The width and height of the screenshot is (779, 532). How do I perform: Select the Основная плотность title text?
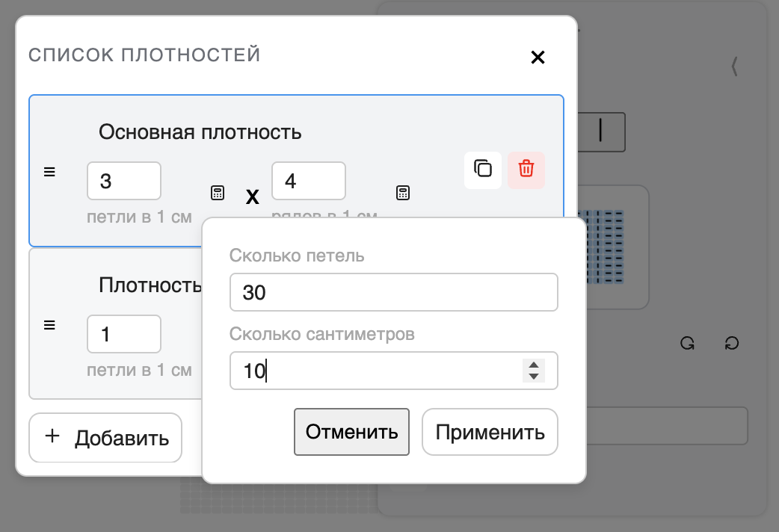pyautogui.click(x=200, y=132)
